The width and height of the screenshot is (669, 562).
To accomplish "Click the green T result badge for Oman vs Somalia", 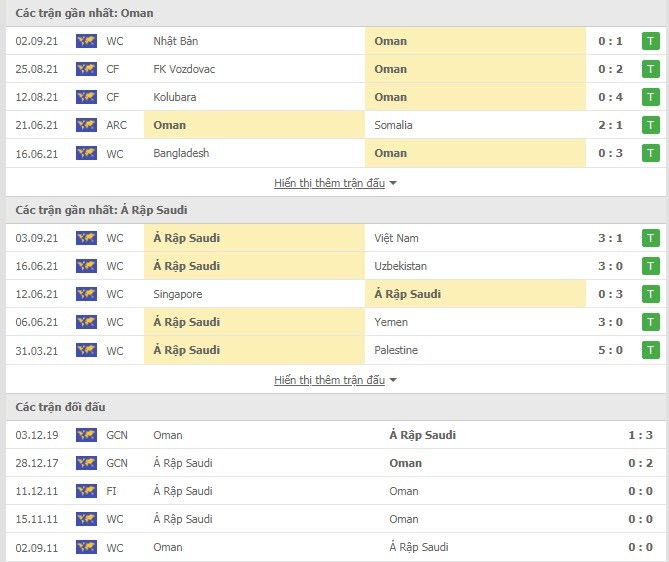I will pos(650,125).
